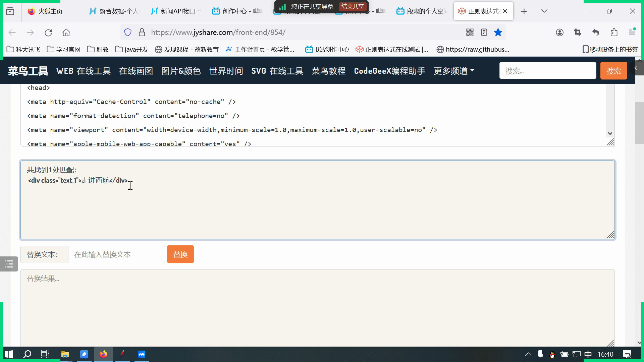Image resolution: width=644 pixels, height=362 pixels.
Task: Expand the 更多频道 dropdown
Action: (x=454, y=71)
